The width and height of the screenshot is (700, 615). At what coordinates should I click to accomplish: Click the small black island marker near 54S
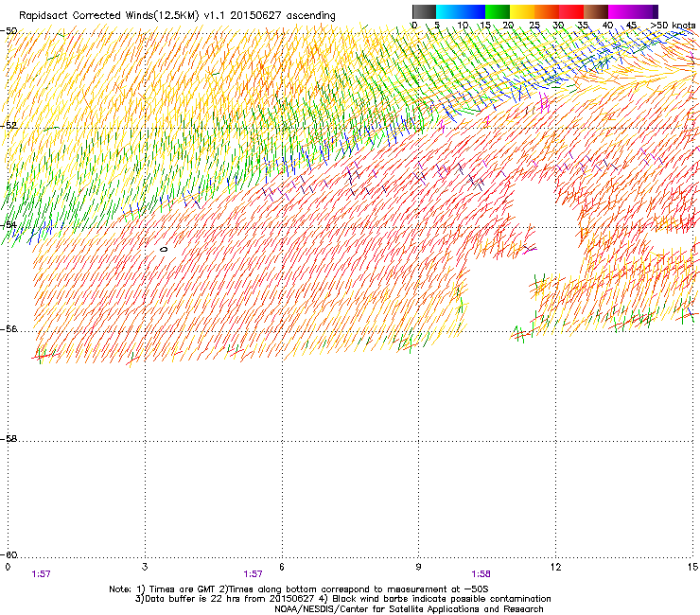pos(164,249)
